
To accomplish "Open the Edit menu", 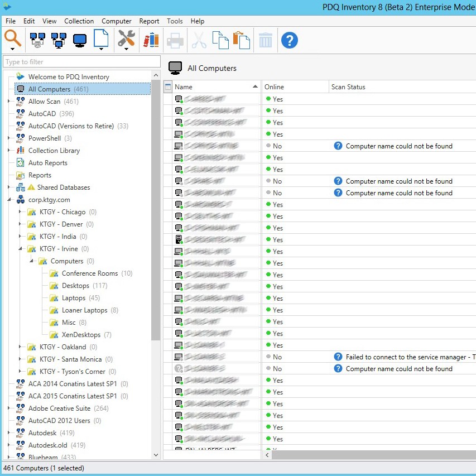I will (x=29, y=21).
